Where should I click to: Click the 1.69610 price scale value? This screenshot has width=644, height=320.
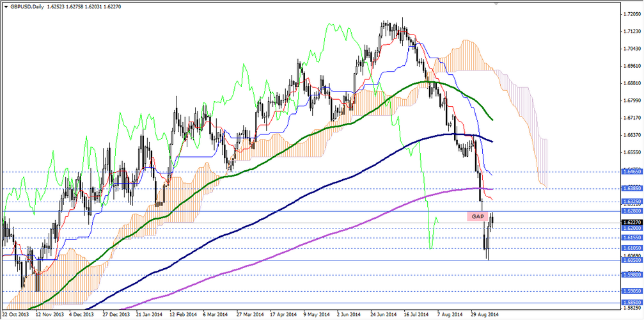tap(632, 66)
